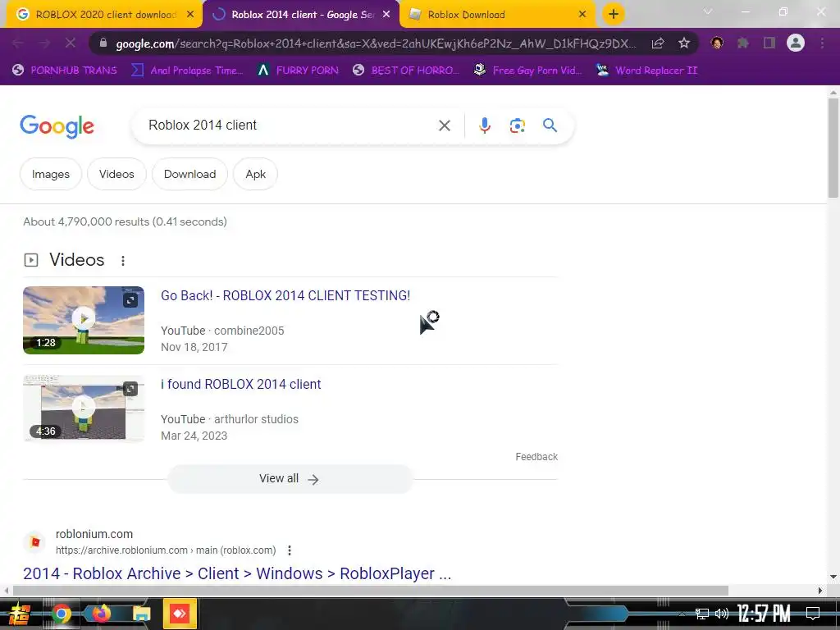Open the Windows Start menu

pyautogui.click(x=18, y=614)
